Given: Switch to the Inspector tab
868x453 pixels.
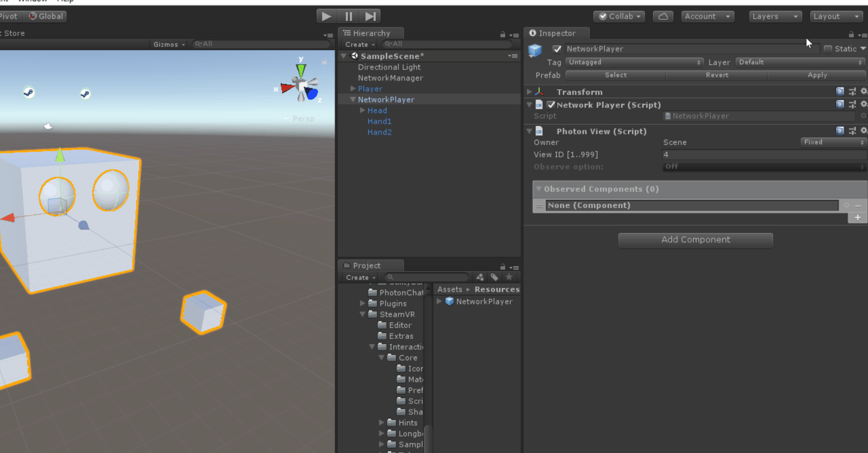Looking at the screenshot, I should point(556,33).
